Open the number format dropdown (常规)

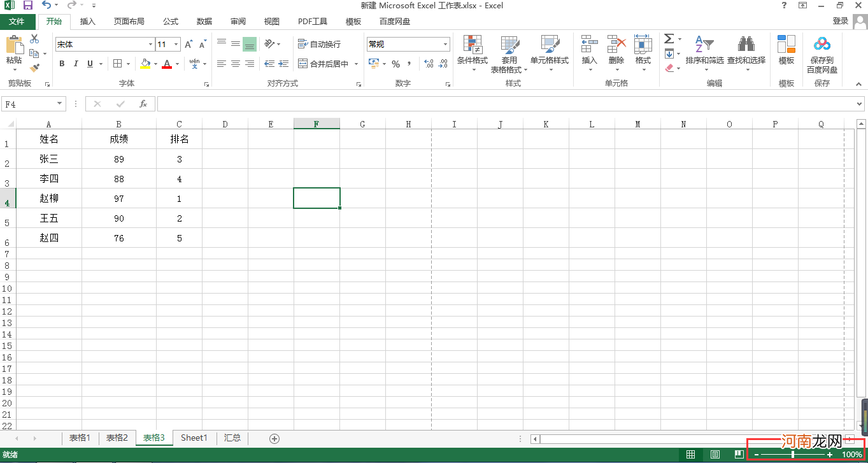446,45
